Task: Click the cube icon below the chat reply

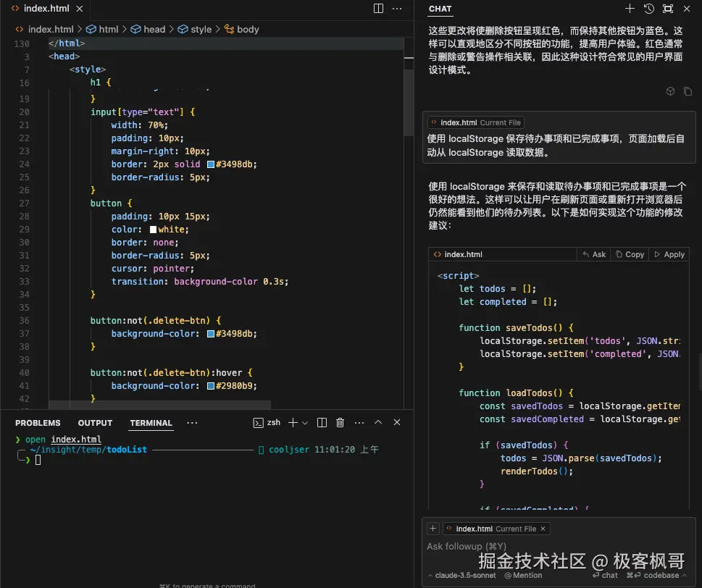Action: [670, 91]
